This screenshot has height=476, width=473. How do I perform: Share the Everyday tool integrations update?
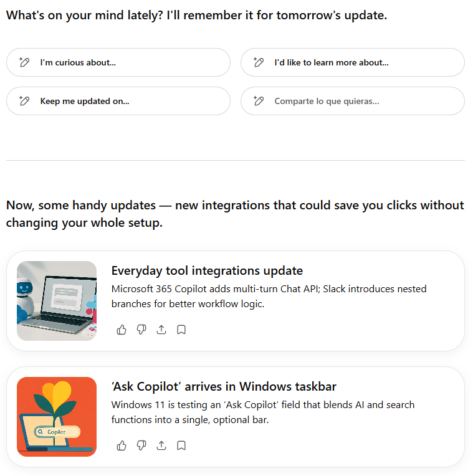(x=161, y=330)
